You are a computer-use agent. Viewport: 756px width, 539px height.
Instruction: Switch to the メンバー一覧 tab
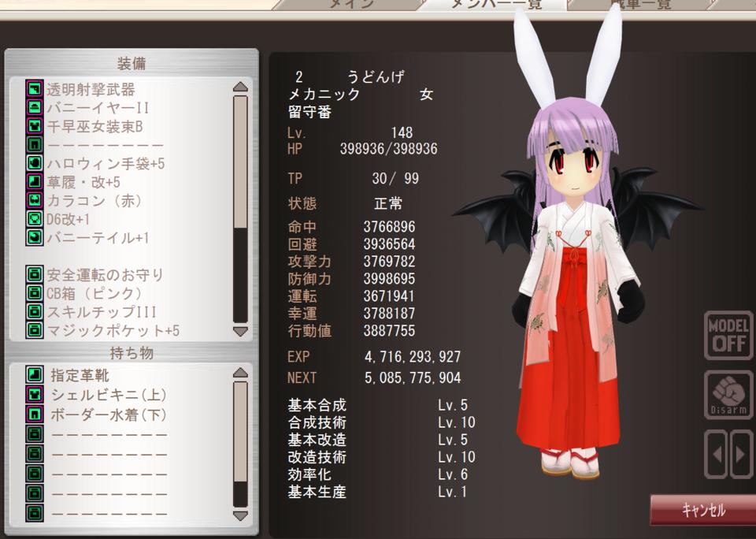point(496,5)
